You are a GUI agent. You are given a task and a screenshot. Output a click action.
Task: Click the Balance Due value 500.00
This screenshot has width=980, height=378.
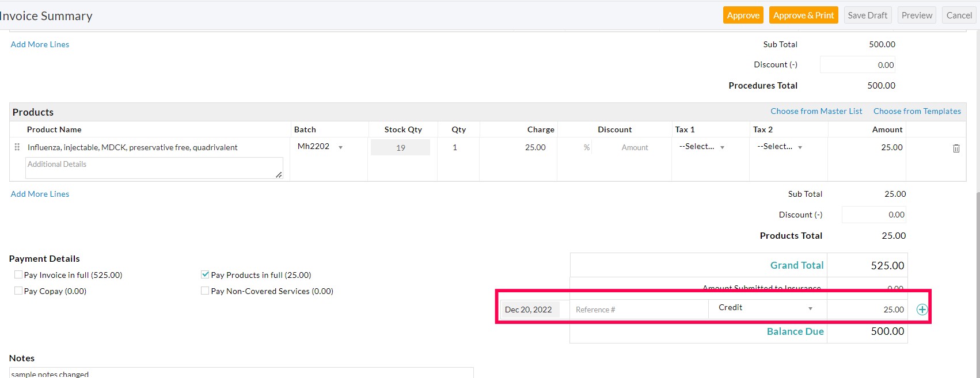click(x=887, y=331)
